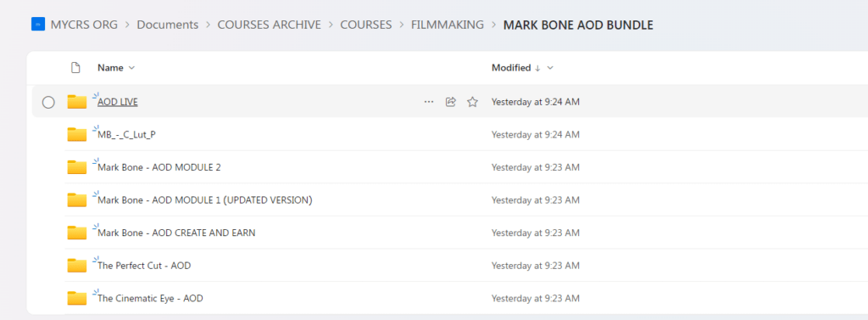Expand the Name column dropdown chevron
The height and width of the screenshot is (320, 868).
(x=131, y=68)
